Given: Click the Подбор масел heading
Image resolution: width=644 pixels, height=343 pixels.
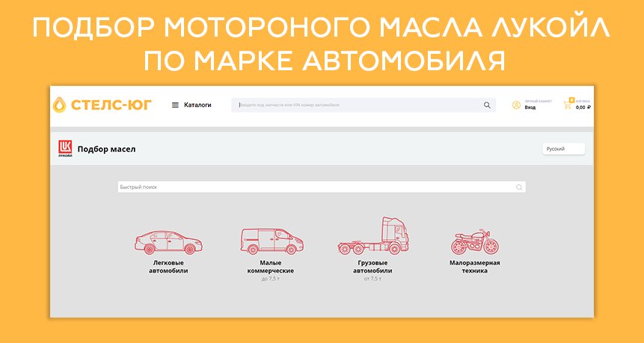Looking at the screenshot, I should pyautogui.click(x=106, y=149).
